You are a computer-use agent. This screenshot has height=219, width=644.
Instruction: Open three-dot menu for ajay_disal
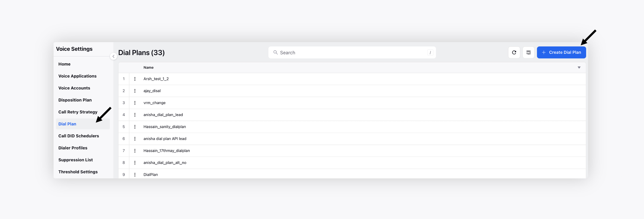135,91
